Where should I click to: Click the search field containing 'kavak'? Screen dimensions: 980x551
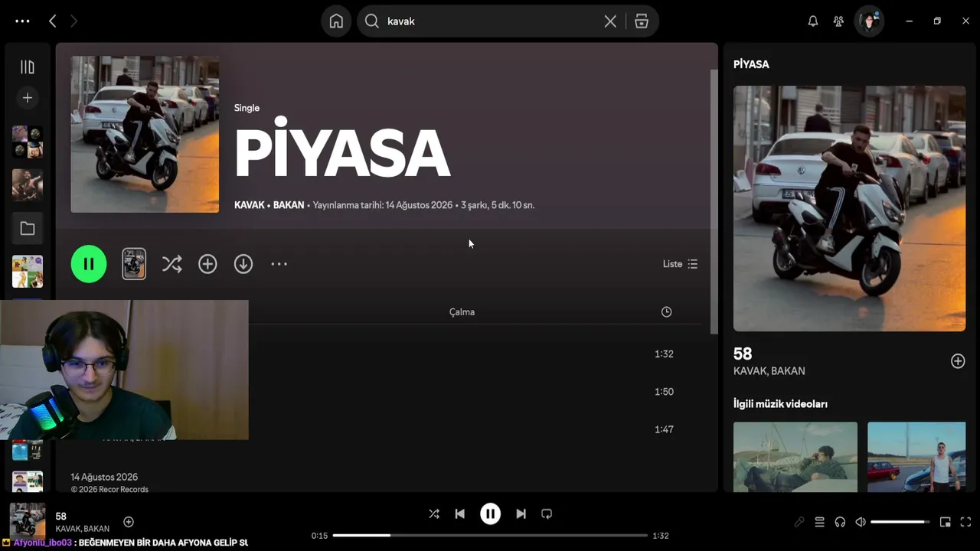tap(490, 21)
